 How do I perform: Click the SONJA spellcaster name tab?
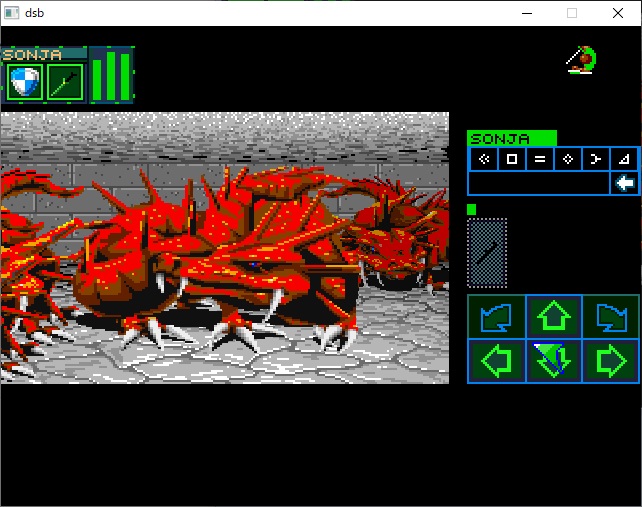(511, 139)
